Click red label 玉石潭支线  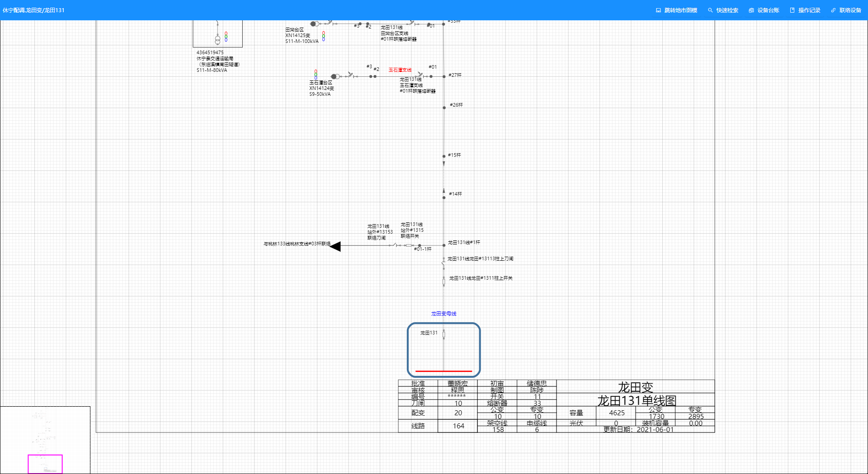(400, 70)
